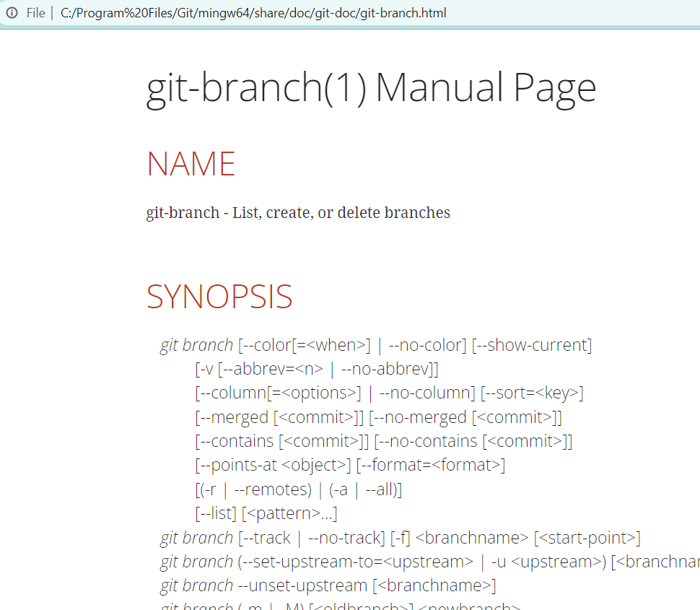
Task: Click the "[--points-at <object>]" option text
Action: [x=274, y=466]
